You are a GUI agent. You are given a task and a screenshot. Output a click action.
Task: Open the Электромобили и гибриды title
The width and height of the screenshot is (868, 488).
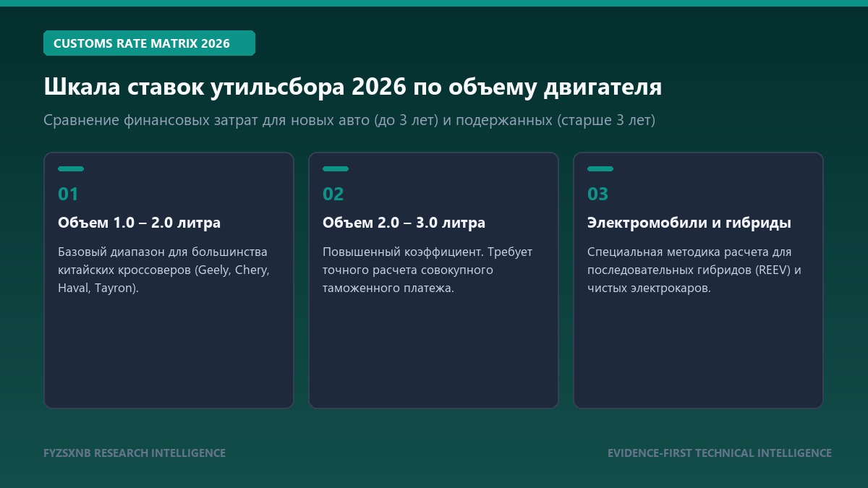click(x=689, y=223)
